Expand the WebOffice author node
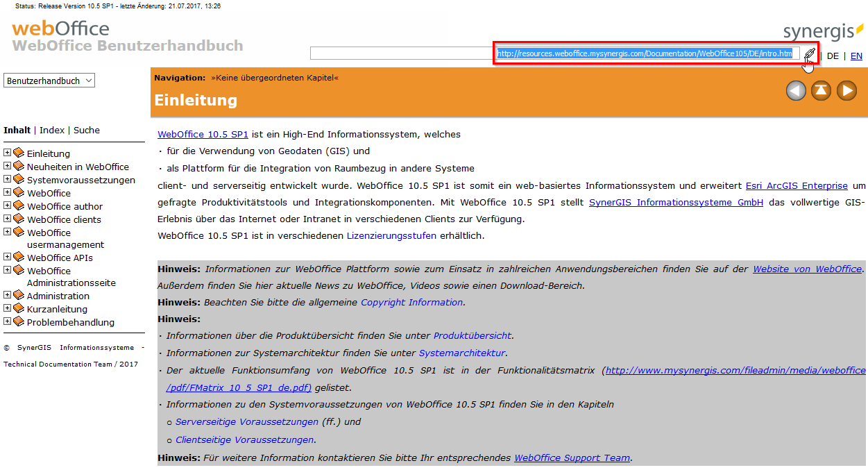The height and width of the screenshot is (470, 868). click(7, 205)
